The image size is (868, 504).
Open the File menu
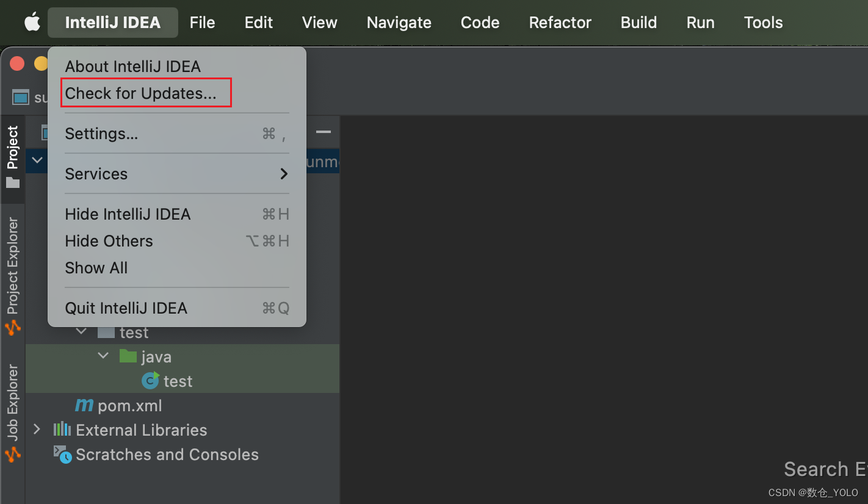[202, 23]
